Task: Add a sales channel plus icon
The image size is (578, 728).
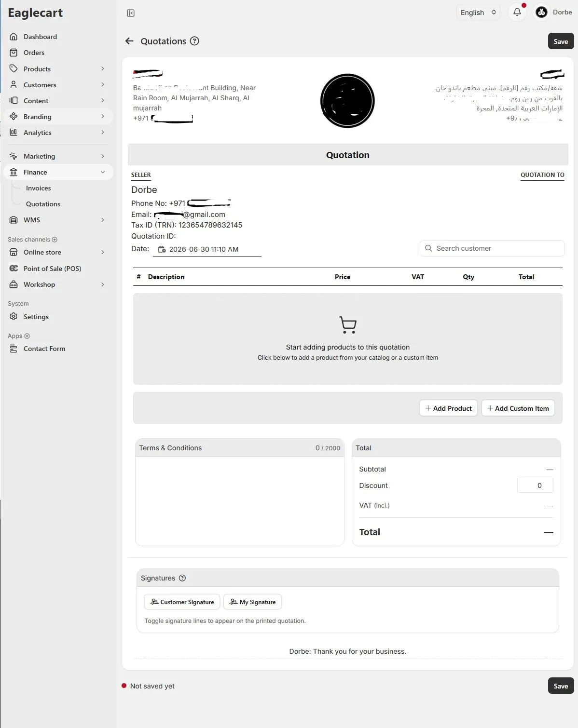Action: [x=55, y=239]
